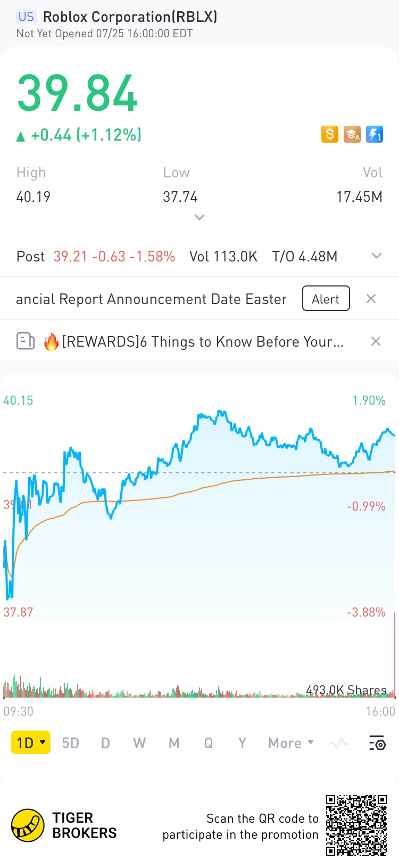
Task: Expand the post-market details chevron
Action: 377,256
